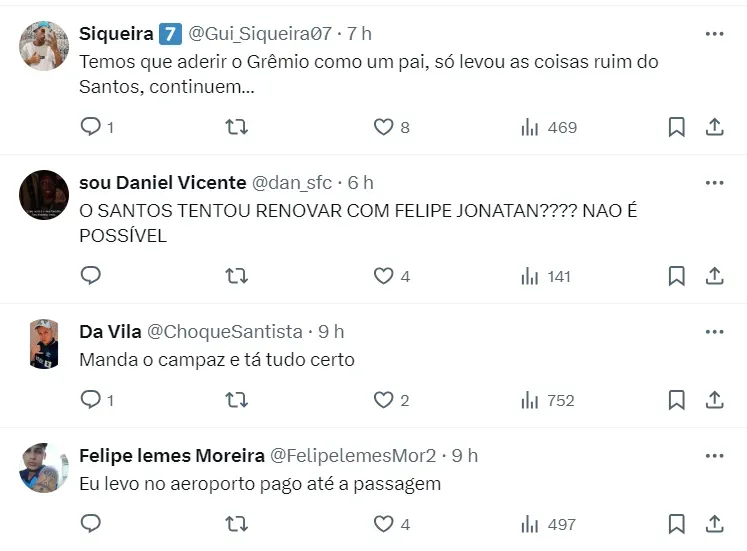Viewport: 747px width, 551px height.
Task: Like Siqueira's tweet with 8 likes
Action: pyautogui.click(x=384, y=127)
